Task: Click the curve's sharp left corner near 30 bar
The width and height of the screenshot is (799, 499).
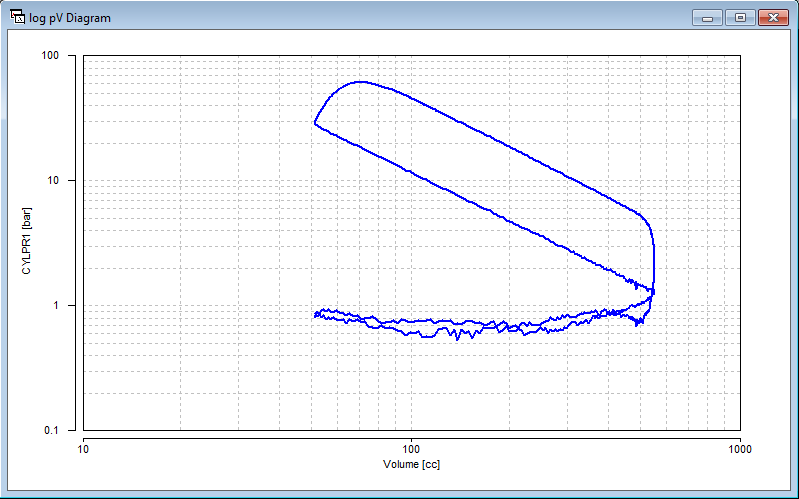Action: click(x=315, y=123)
